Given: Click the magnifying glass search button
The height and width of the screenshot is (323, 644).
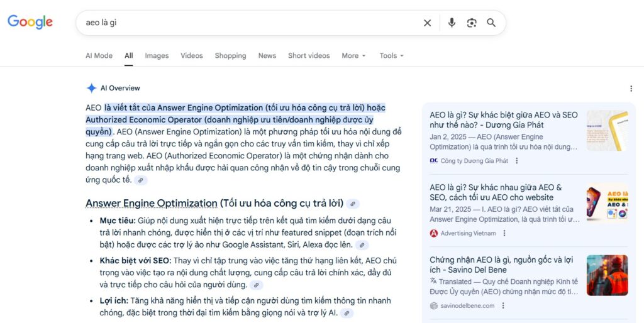Looking at the screenshot, I should (x=491, y=23).
